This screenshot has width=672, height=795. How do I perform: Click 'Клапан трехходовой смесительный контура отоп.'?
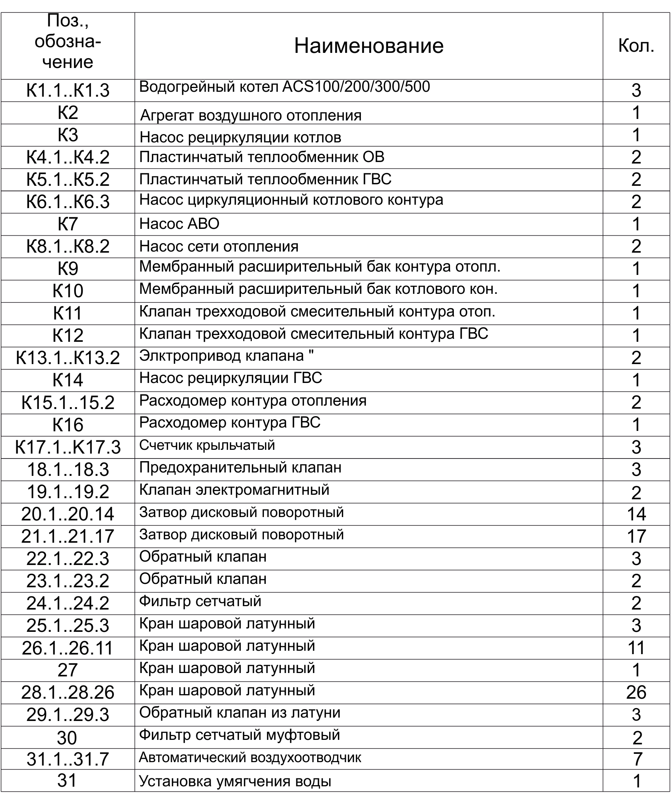tap(317, 311)
